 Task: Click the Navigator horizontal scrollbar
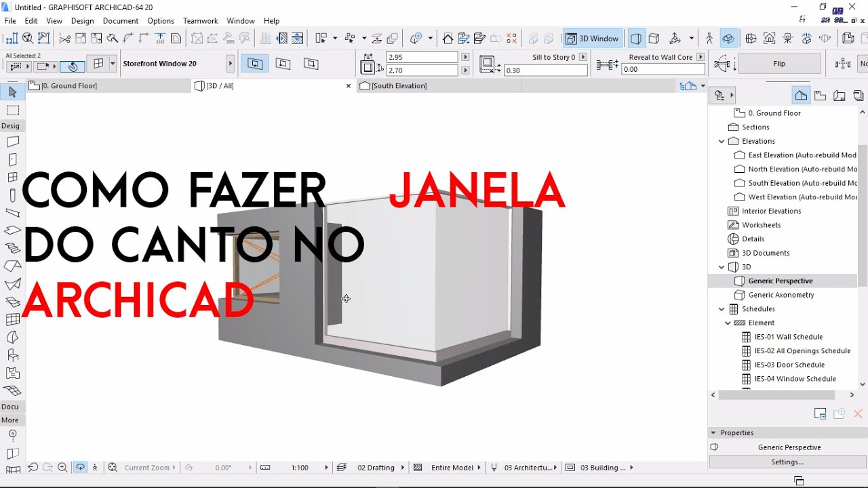[x=776, y=394]
